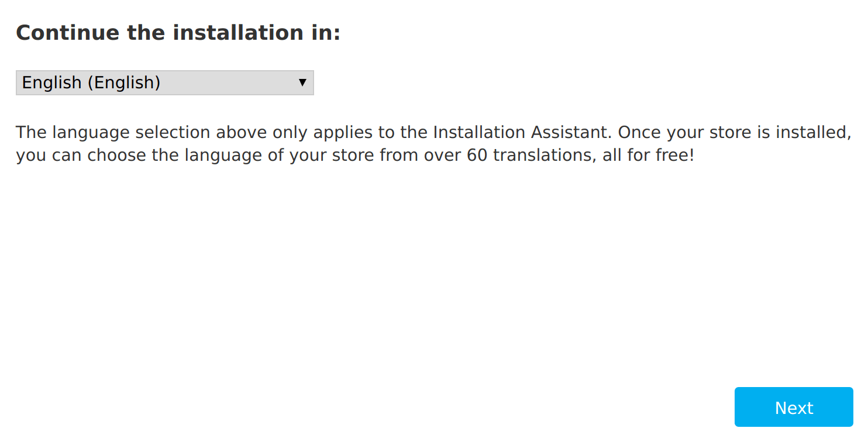This screenshot has width=868, height=435.
Task: Click the word 'Next' label on the button
Action: click(794, 408)
